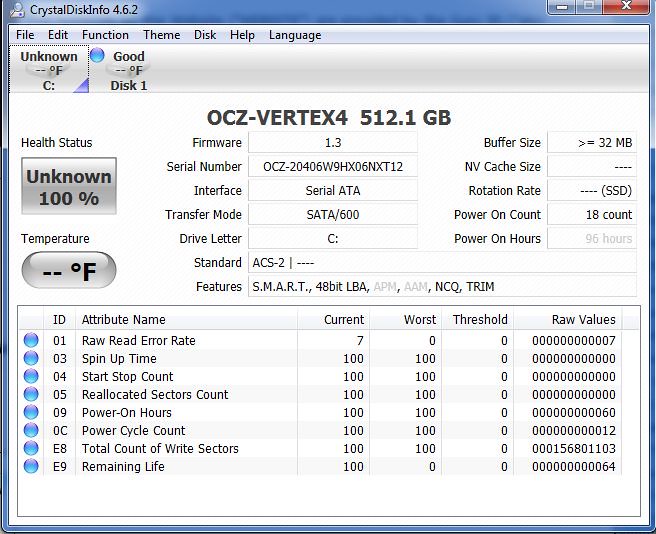Select the Total Count of Write Sectors name
Viewport: 656px width, 534px height.
[x=160, y=449]
